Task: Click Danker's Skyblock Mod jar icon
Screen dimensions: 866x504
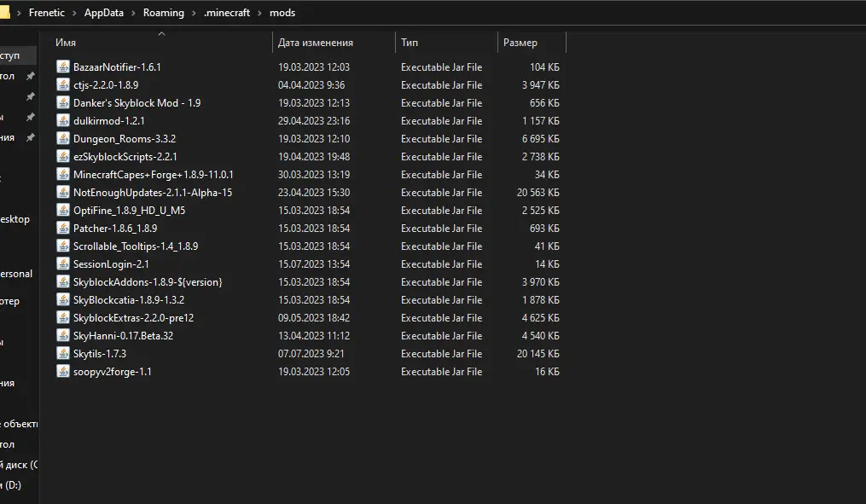Action: tap(63, 102)
